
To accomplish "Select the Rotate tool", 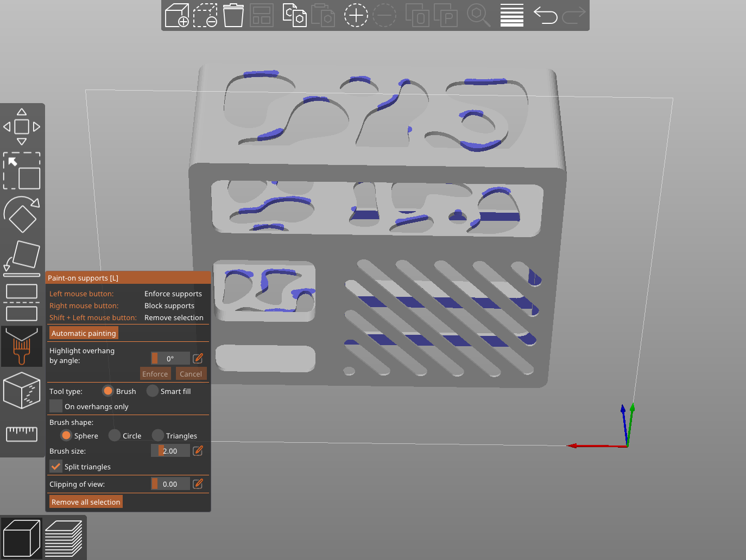I will click(22, 214).
